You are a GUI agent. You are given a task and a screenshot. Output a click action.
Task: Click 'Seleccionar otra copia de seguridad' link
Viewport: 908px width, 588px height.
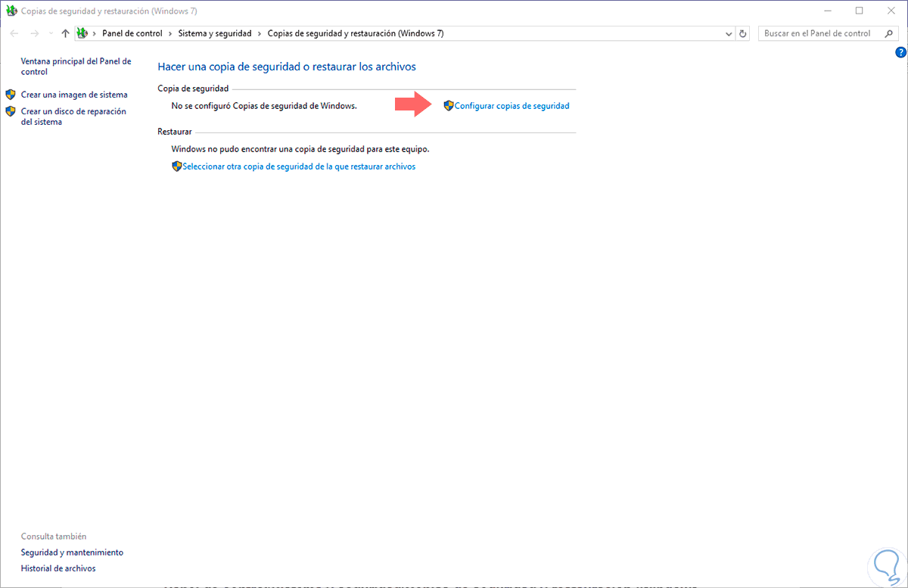[299, 166]
